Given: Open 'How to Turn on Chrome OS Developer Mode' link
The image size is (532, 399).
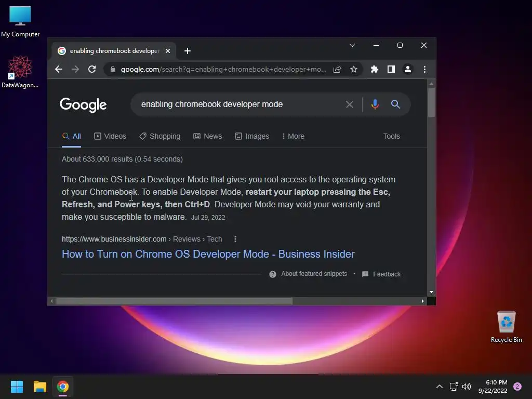Looking at the screenshot, I should pyautogui.click(x=208, y=254).
